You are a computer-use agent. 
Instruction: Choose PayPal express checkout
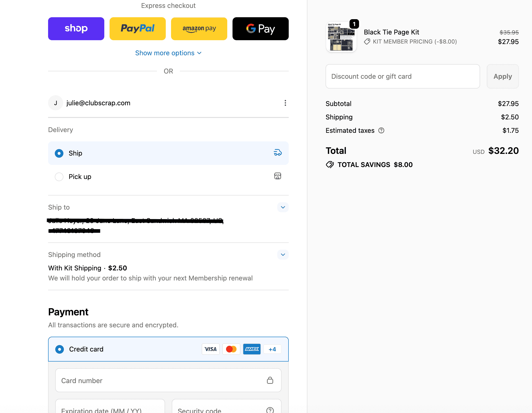click(x=138, y=28)
